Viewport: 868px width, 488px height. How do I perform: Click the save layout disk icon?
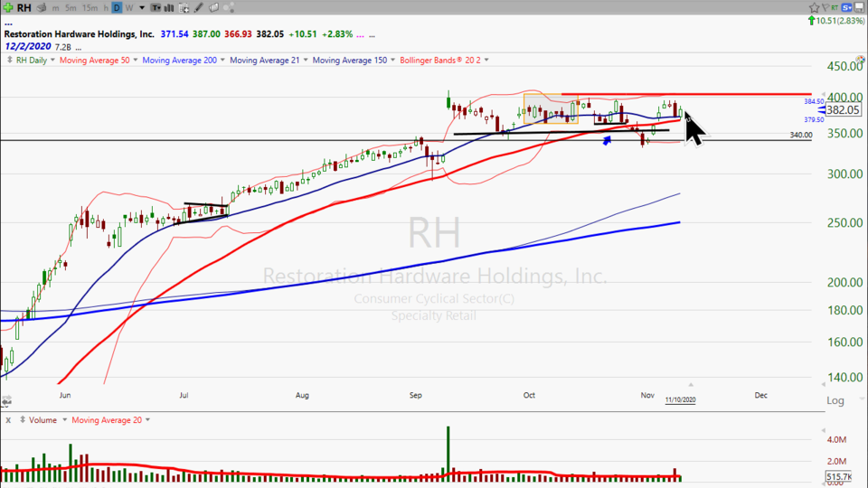(860, 7)
